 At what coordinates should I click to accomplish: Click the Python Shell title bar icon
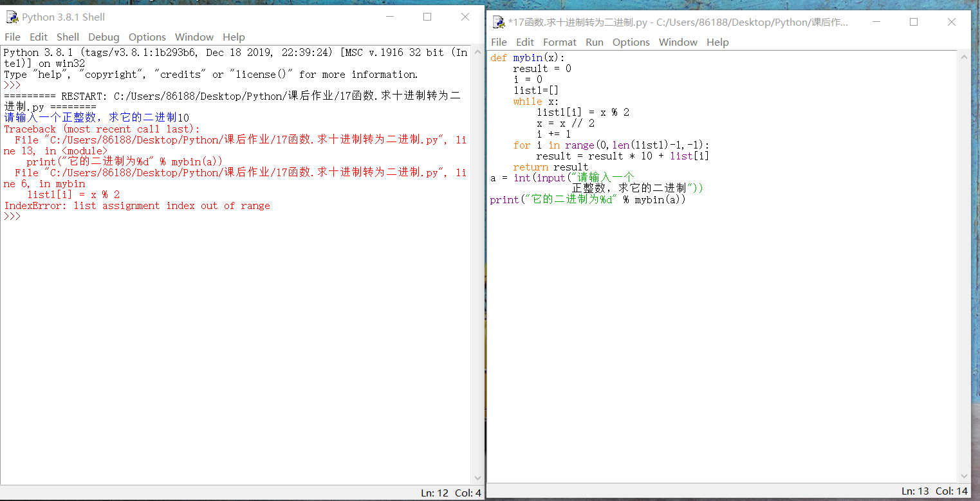tap(12, 17)
